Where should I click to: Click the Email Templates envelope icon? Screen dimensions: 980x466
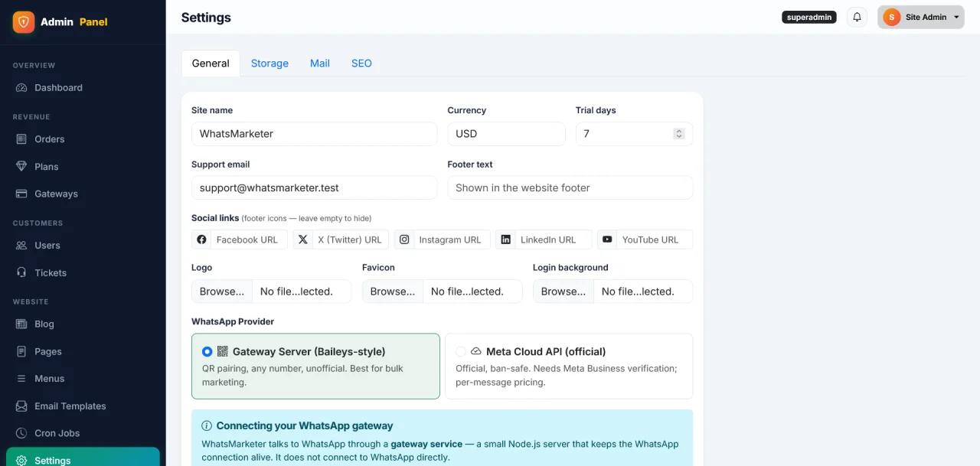point(21,406)
